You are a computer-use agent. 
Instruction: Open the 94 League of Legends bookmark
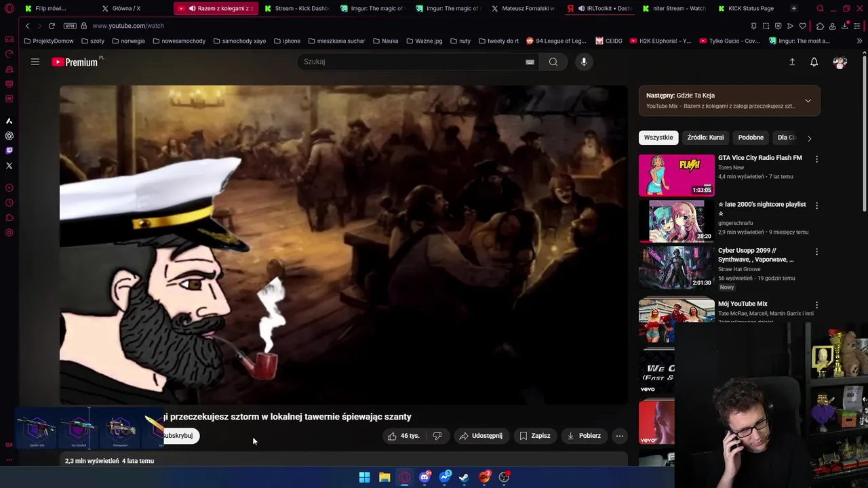tap(556, 41)
